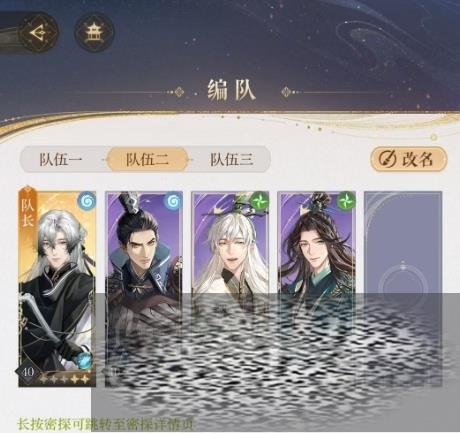Switch to 队伍一 tab
The height and width of the screenshot is (433, 460).
(61, 159)
